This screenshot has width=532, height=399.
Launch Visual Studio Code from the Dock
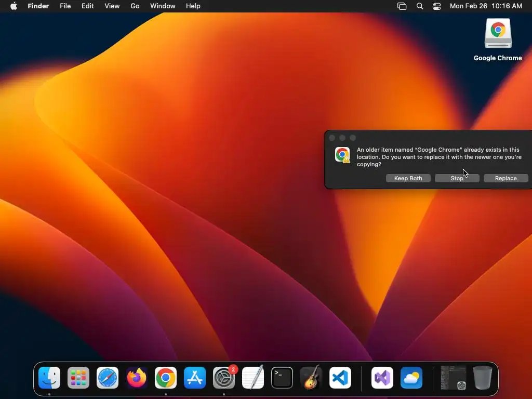coord(340,378)
